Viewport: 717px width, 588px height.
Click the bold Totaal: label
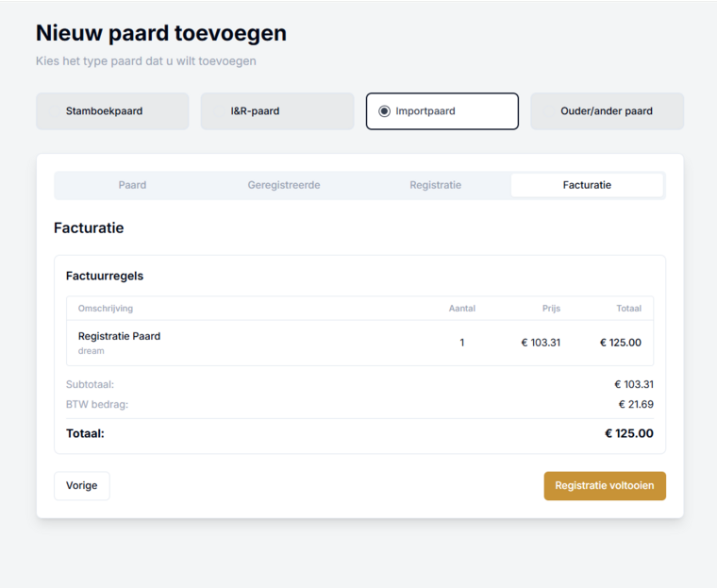pos(86,433)
